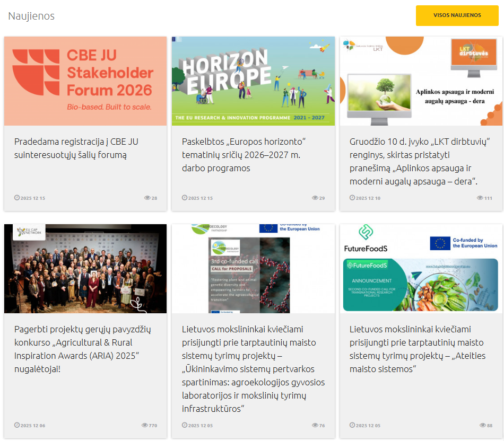
Task: Click the eye views icon showing 770
Action: [x=145, y=425]
